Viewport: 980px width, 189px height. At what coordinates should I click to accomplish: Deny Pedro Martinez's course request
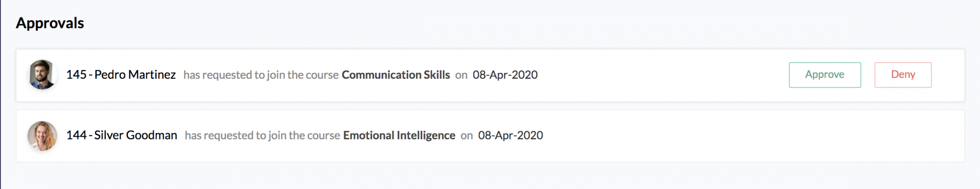pos(903,75)
